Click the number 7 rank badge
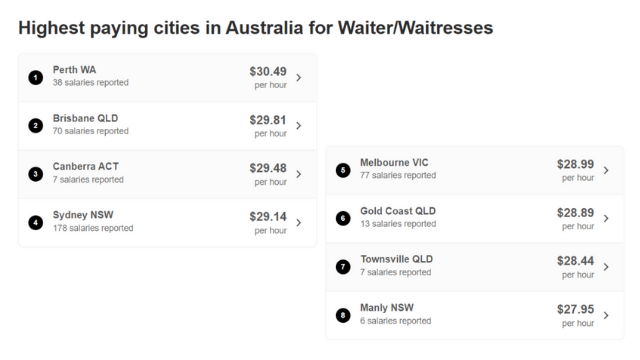 point(343,267)
